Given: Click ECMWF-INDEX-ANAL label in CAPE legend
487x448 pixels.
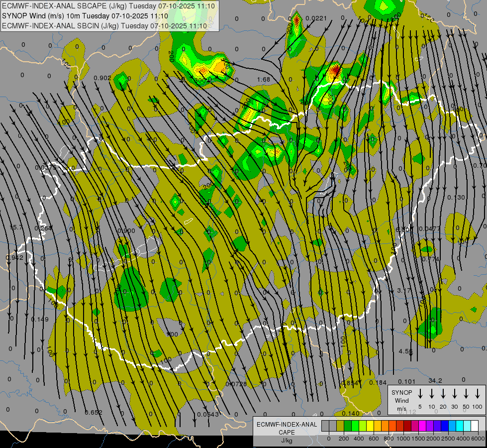Looking at the screenshot, I should tap(287, 425).
